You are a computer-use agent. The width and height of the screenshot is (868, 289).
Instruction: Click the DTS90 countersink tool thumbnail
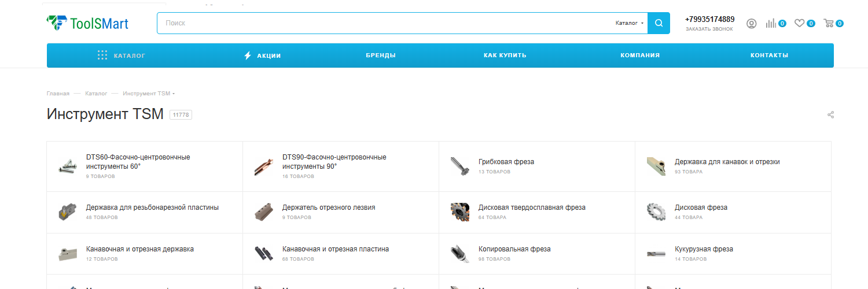click(x=264, y=166)
